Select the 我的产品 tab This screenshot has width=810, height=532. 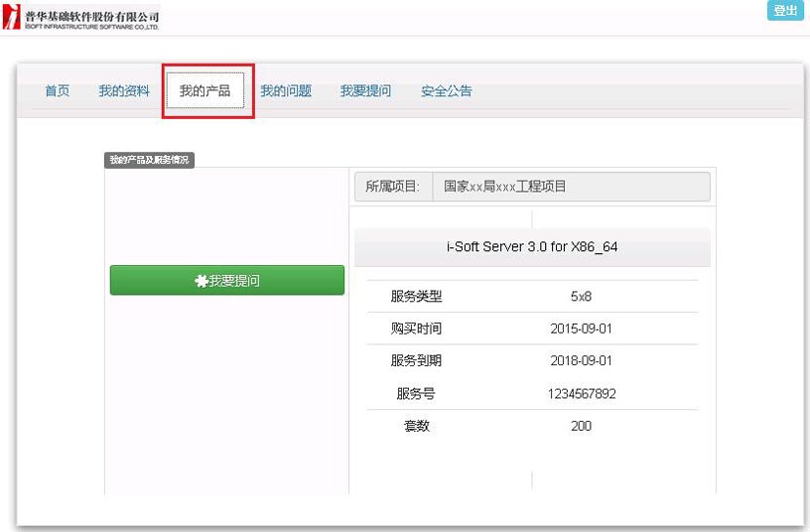205,91
